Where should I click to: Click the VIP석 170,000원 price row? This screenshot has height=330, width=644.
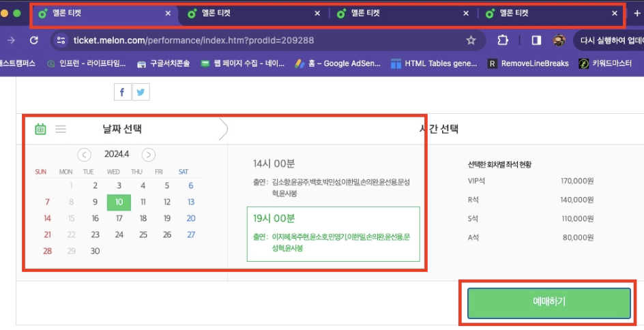coord(531,181)
